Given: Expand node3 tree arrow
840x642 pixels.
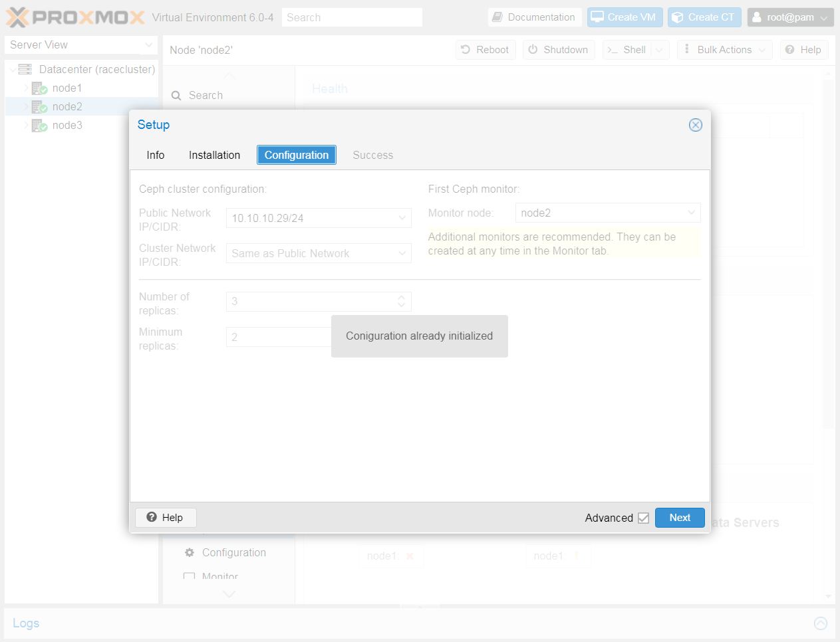Looking at the screenshot, I should (27, 125).
